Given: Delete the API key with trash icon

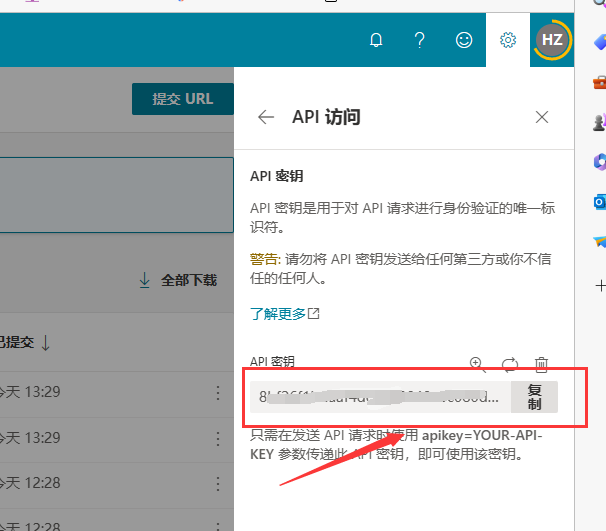Looking at the screenshot, I should [541, 364].
